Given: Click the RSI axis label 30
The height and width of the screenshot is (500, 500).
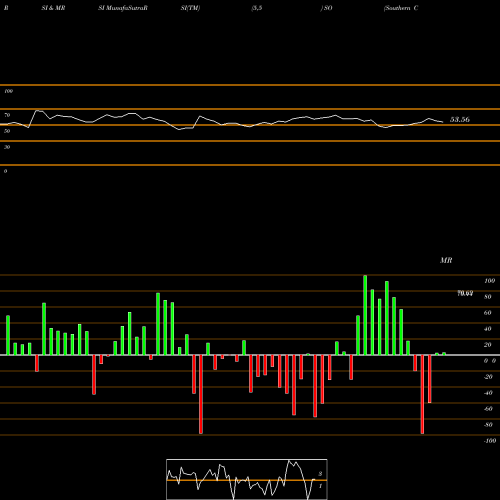Looking at the screenshot, I should pyautogui.click(x=7, y=147).
